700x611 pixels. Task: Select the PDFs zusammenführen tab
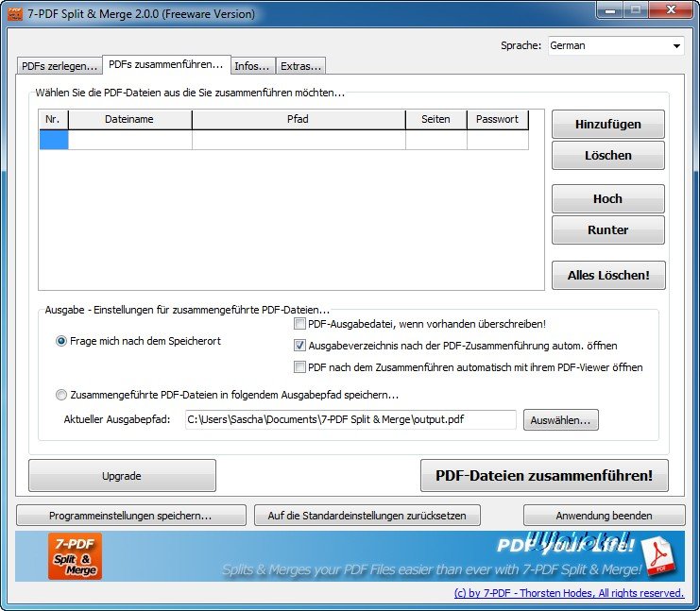(166, 64)
